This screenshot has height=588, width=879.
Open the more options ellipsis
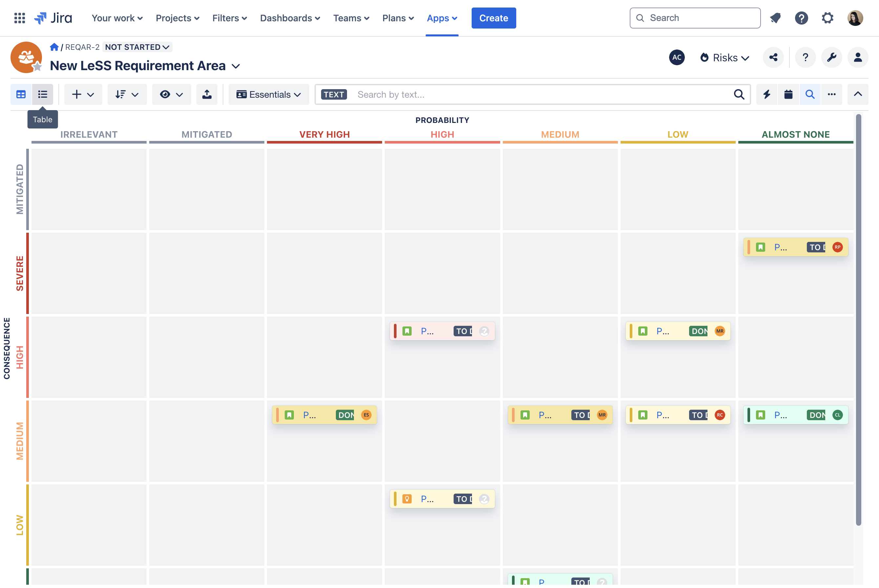coord(831,94)
